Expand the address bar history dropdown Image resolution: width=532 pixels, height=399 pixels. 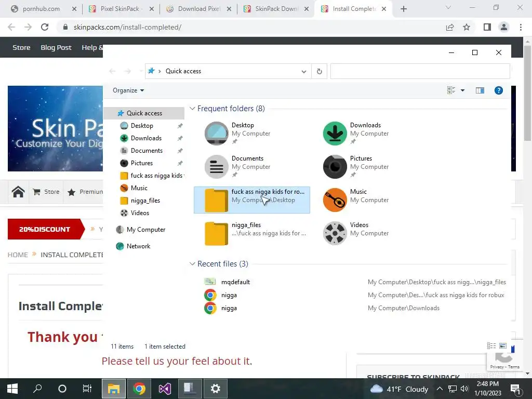(x=303, y=71)
